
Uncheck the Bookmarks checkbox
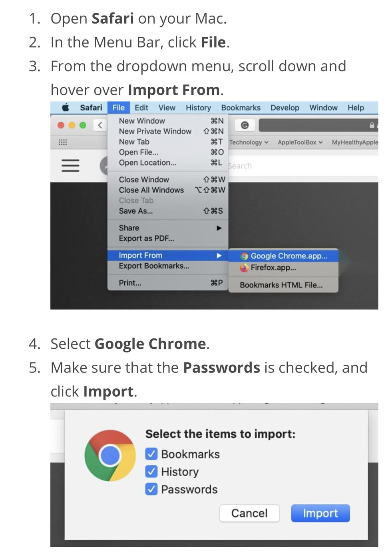(151, 454)
